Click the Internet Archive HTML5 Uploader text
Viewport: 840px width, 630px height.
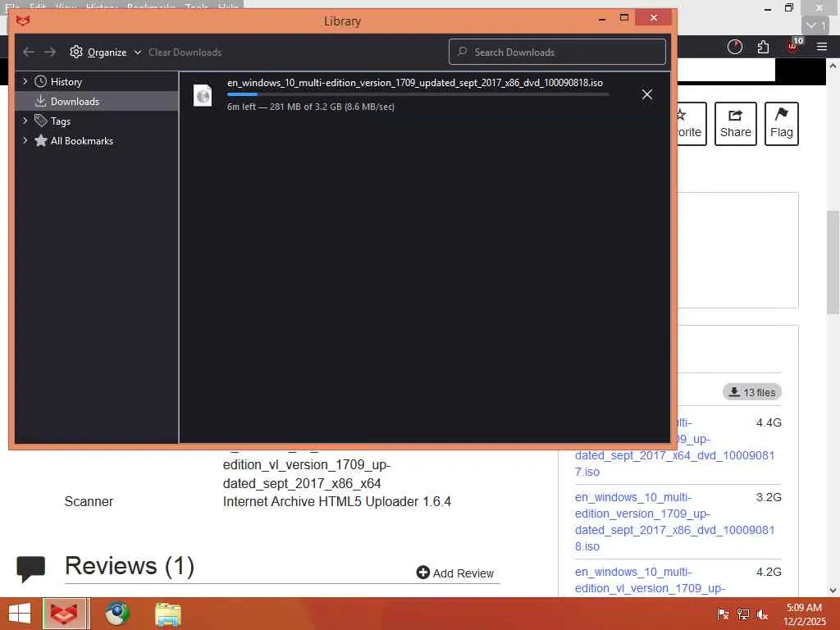tap(337, 501)
